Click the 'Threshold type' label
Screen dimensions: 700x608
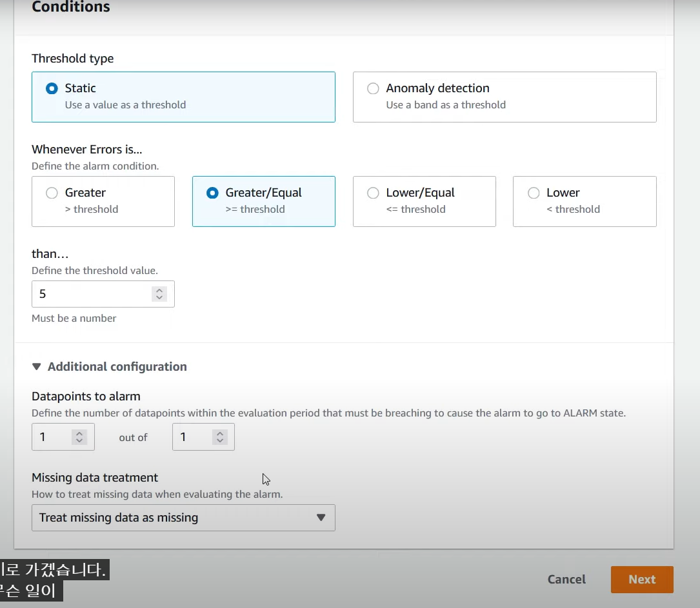72,59
